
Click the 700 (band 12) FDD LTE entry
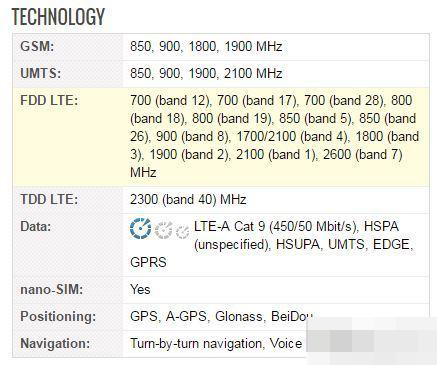pyautogui.click(x=170, y=100)
